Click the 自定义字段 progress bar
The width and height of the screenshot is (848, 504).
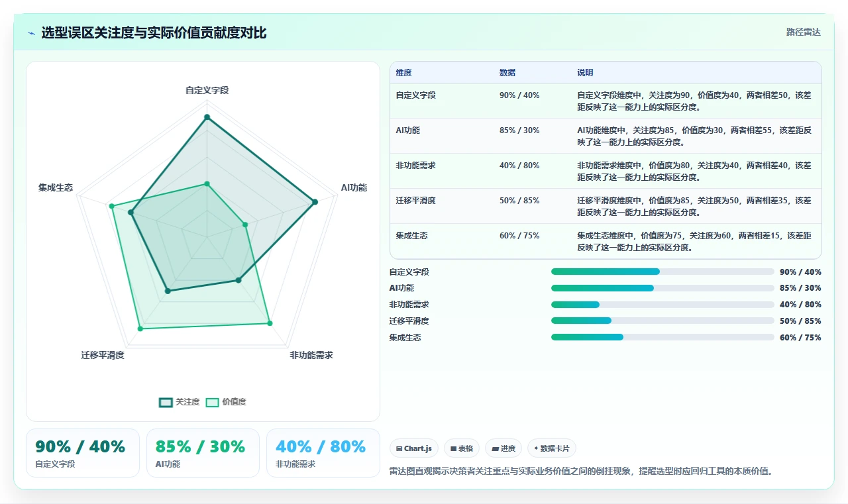point(662,272)
